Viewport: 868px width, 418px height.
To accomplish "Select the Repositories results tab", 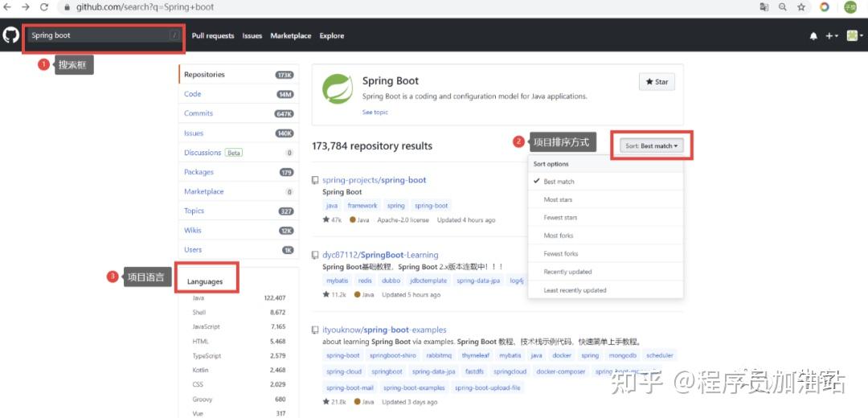I will coord(239,75).
